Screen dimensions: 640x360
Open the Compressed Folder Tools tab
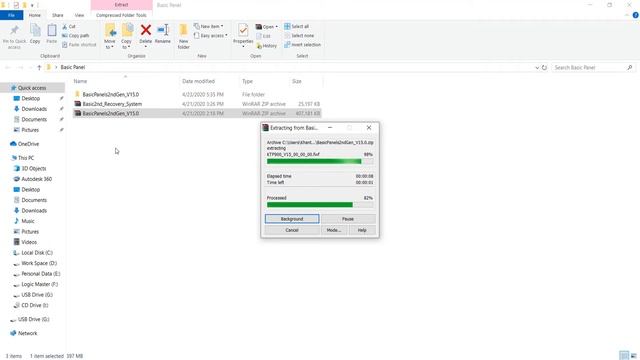pos(121,15)
